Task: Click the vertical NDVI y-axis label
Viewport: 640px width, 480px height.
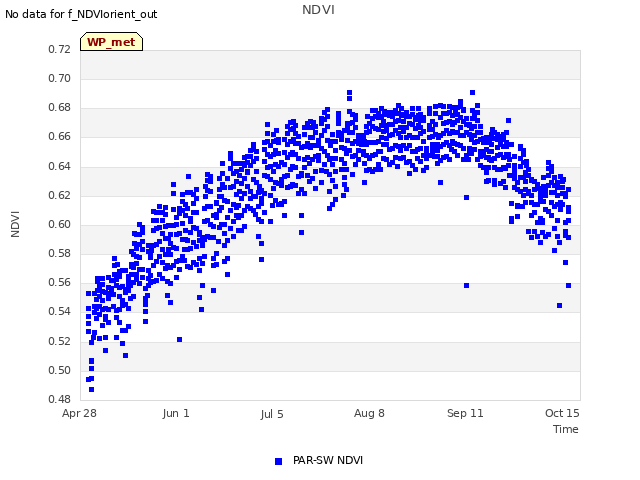Action: coord(15,224)
